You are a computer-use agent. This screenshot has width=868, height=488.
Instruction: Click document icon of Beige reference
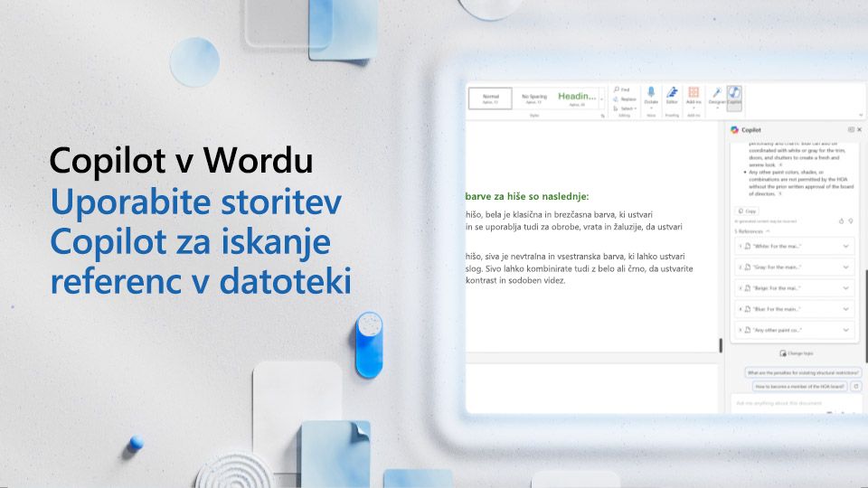click(748, 288)
